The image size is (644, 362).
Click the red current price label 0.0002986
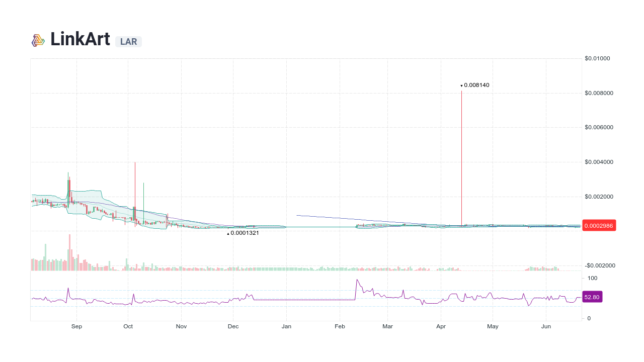tap(599, 225)
